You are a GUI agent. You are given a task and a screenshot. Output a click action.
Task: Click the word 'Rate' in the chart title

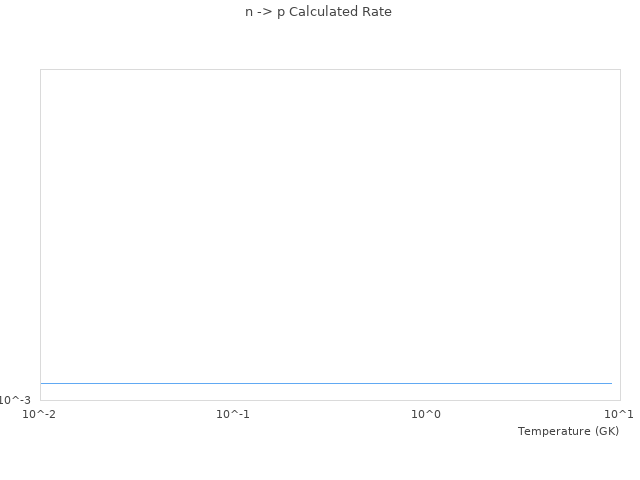point(377,12)
